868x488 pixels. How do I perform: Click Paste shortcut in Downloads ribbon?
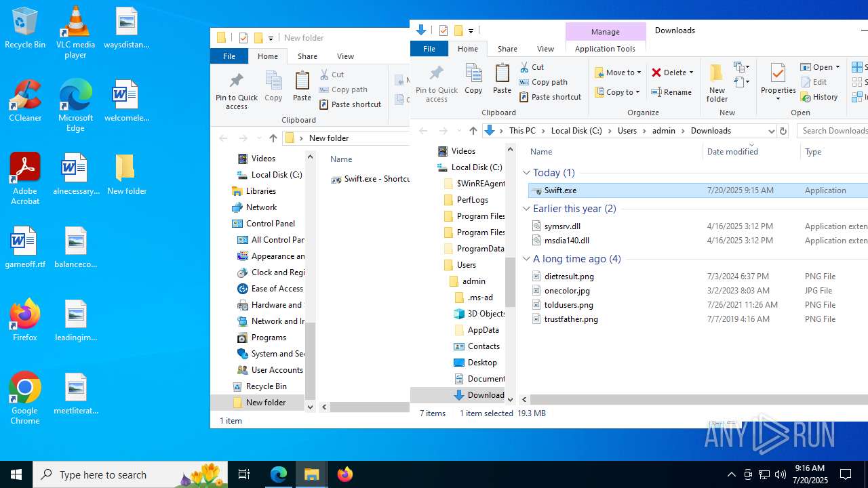click(550, 97)
